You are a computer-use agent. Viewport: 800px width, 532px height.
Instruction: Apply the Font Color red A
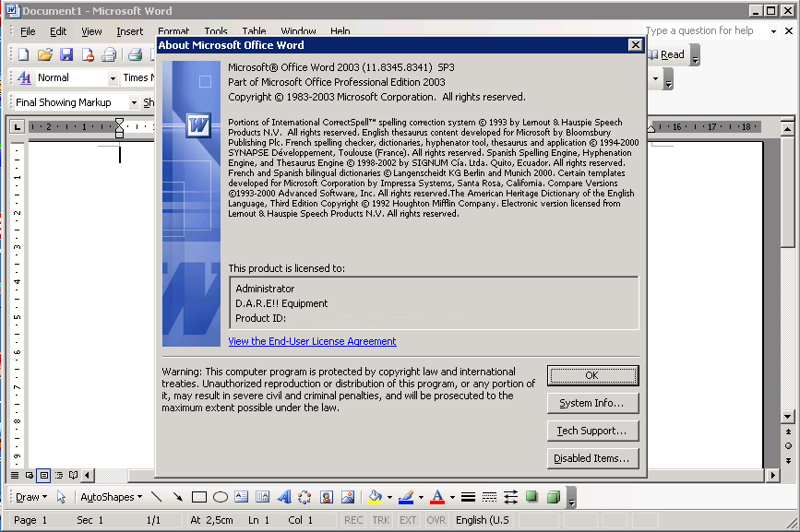437,497
